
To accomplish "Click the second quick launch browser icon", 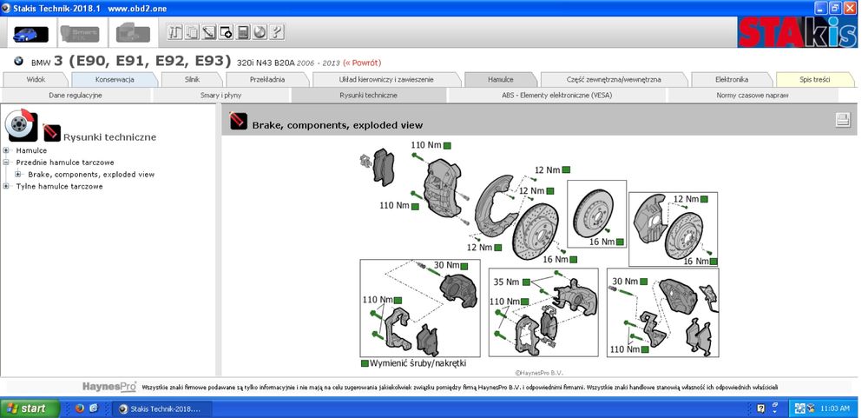I will (x=94, y=408).
